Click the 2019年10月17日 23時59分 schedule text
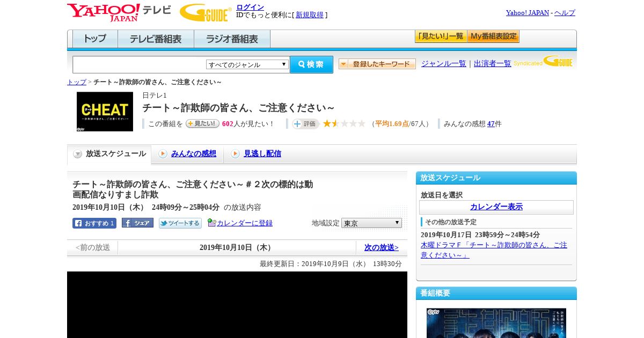The image size is (644, 338). [x=480, y=235]
